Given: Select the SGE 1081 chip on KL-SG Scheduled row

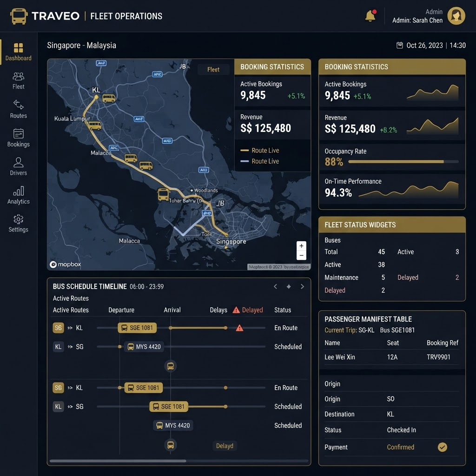Looking at the screenshot, I should [x=169, y=406].
